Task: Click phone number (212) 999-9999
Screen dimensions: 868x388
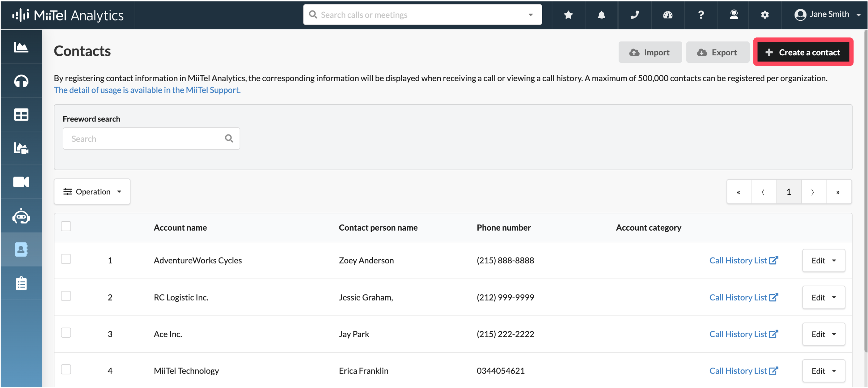Action: [505, 297]
